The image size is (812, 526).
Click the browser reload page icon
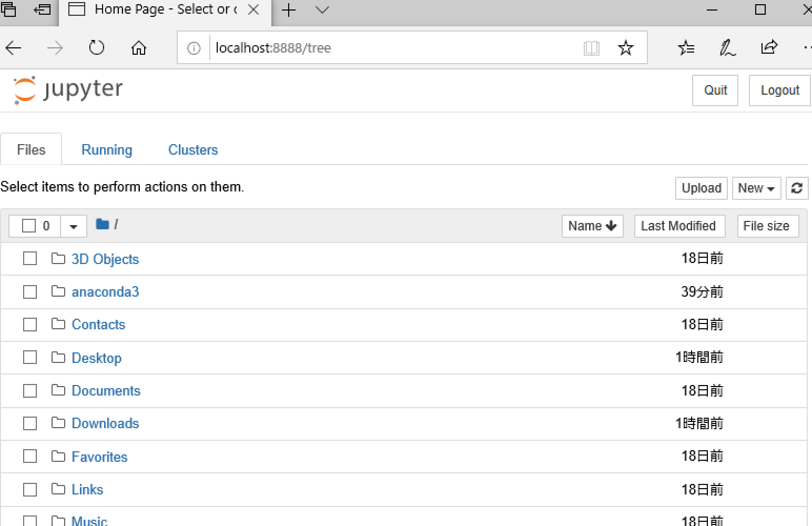[97, 48]
